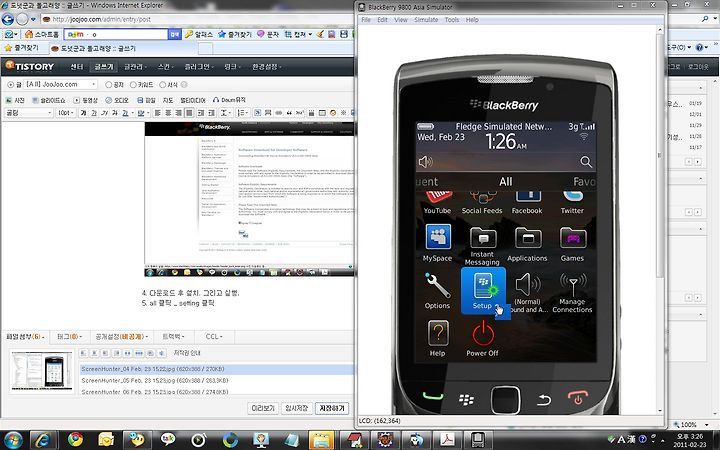Click Chrome icon on Windows taskbar
Viewport: 720px width, 450px height.
click(x=75, y=439)
